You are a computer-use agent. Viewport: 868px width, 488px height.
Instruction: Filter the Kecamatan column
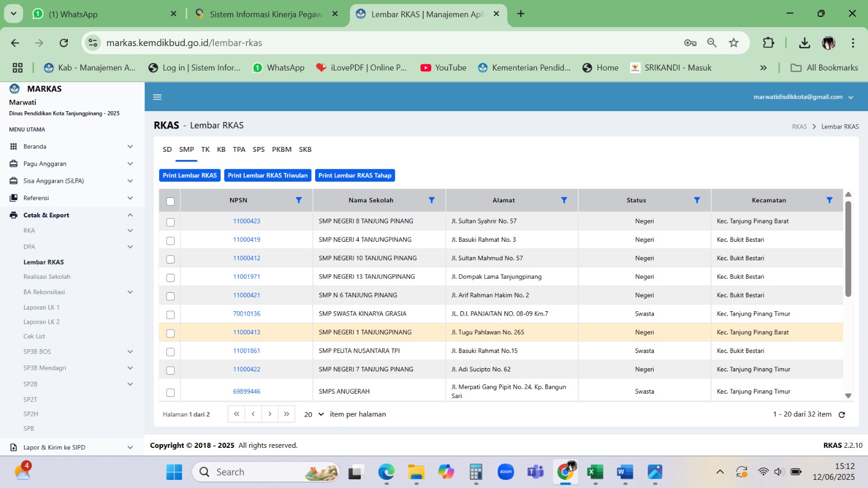pos(829,200)
